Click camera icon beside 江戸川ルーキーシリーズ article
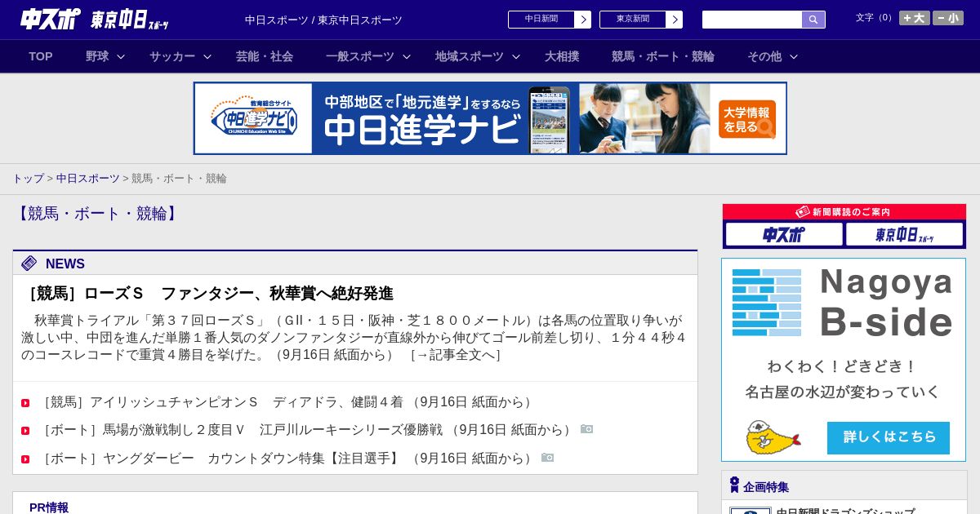This screenshot has height=514, width=980. (x=587, y=429)
